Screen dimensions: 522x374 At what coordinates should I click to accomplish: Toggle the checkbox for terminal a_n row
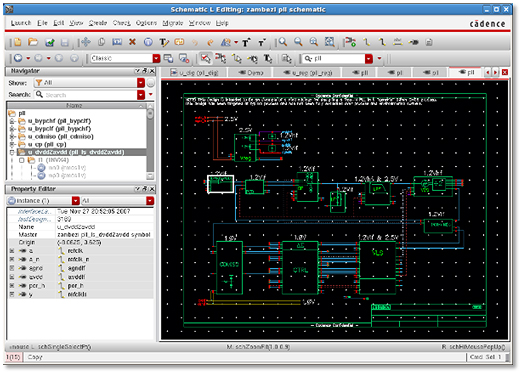click(12, 259)
